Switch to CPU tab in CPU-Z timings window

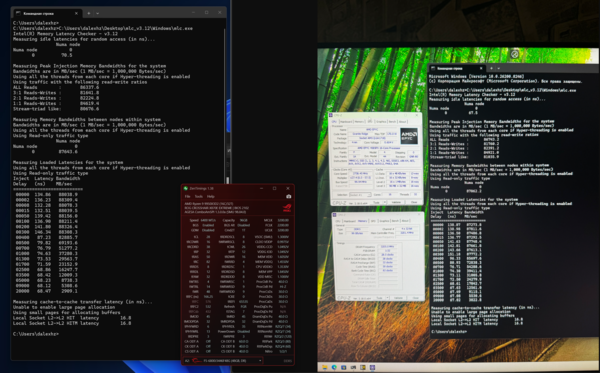(338, 221)
